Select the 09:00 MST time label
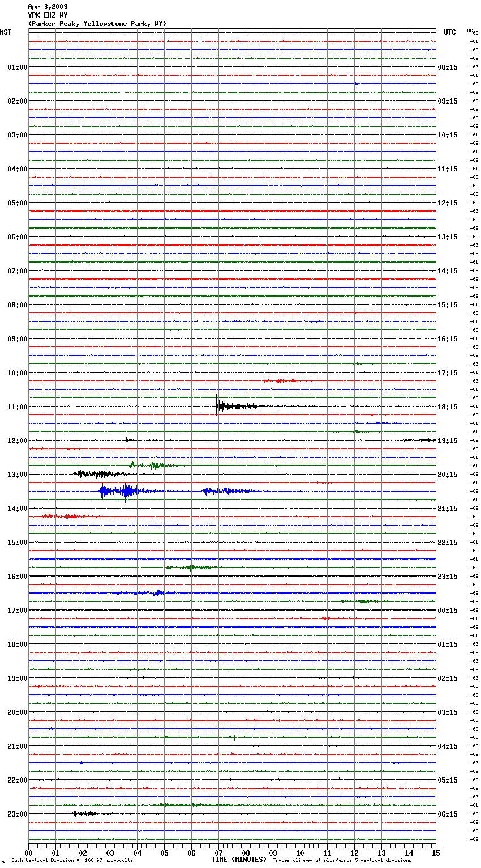The width and height of the screenshot is (481, 868). pos(18,339)
